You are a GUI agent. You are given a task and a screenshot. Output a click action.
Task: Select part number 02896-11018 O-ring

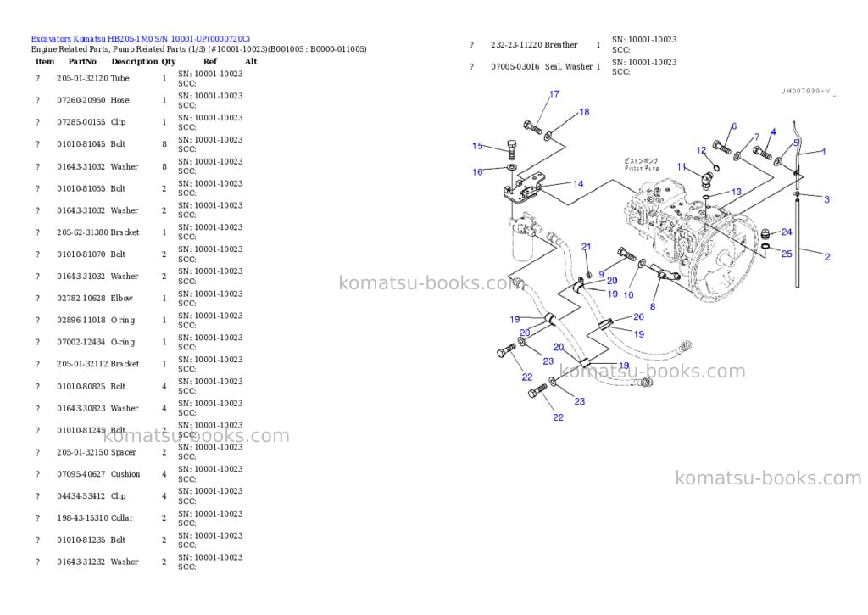click(x=96, y=321)
